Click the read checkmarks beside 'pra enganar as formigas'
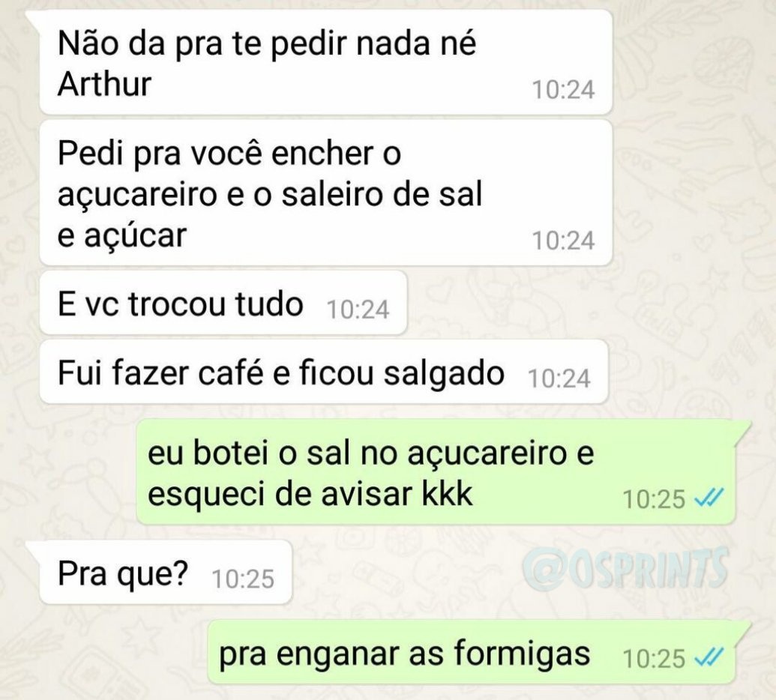 [709, 656]
